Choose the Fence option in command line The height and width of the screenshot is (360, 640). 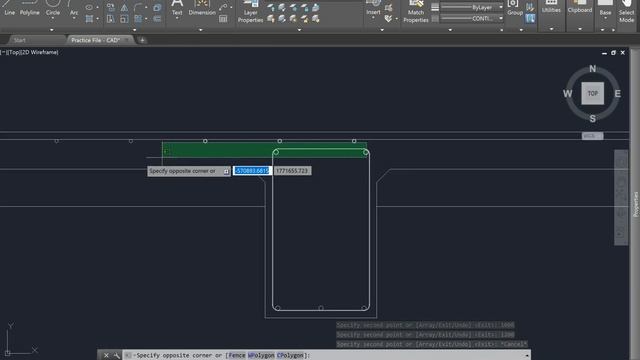pyautogui.click(x=237, y=356)
